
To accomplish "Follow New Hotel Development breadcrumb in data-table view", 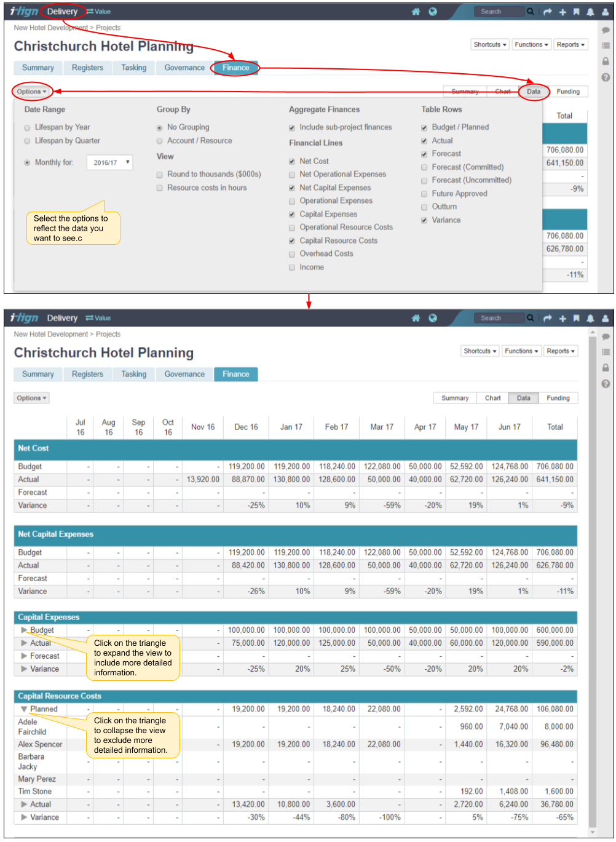I will click(x=51, y=335).
